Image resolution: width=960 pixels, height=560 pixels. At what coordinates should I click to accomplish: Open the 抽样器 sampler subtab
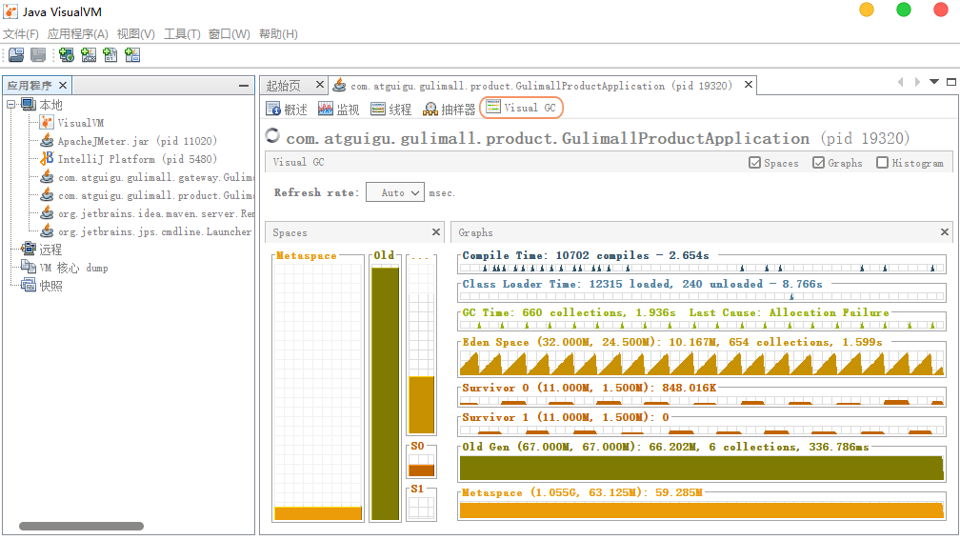tap(449, 109)
